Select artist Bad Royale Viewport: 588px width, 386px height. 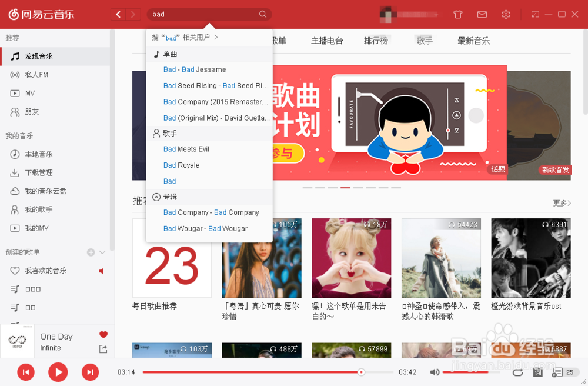click(209, 165)
